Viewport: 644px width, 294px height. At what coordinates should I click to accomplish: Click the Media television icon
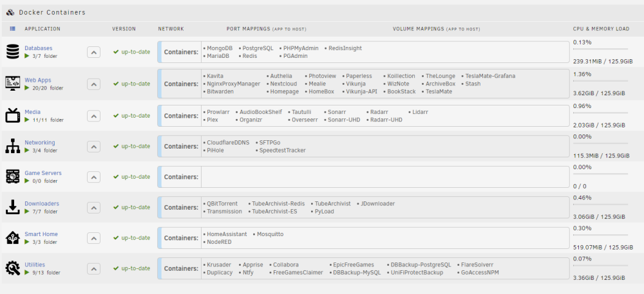(x=13, y=115)
